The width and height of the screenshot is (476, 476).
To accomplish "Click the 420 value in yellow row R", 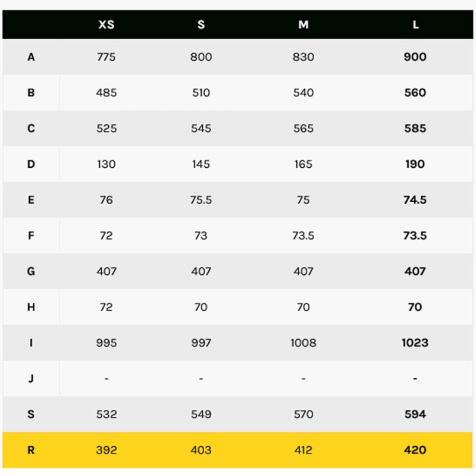I will 415,450.
